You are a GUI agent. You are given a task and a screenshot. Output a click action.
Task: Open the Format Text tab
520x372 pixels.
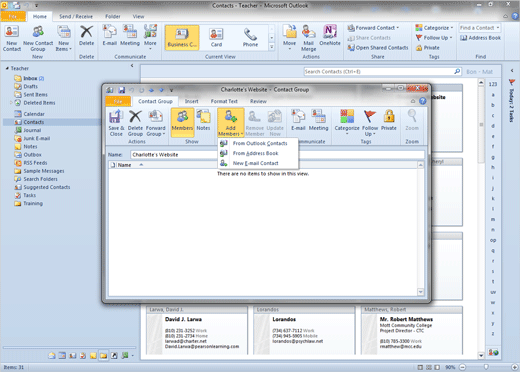(x=224, y=101)
